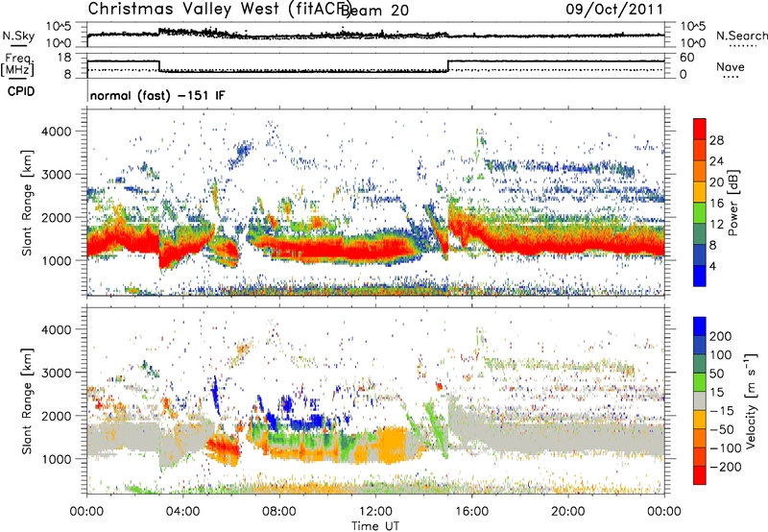Click the Slant Range label of power panel
The width and height of the screenshot is (768, 532).
pyautogui.click(x=27, y=203)
